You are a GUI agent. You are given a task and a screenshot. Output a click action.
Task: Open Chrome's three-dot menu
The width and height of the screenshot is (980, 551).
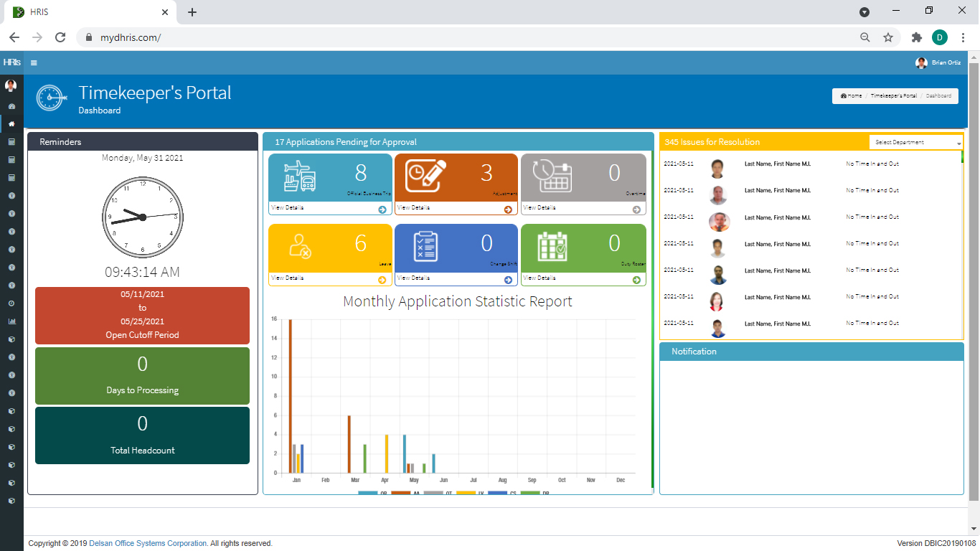click(x=963, y=37)
